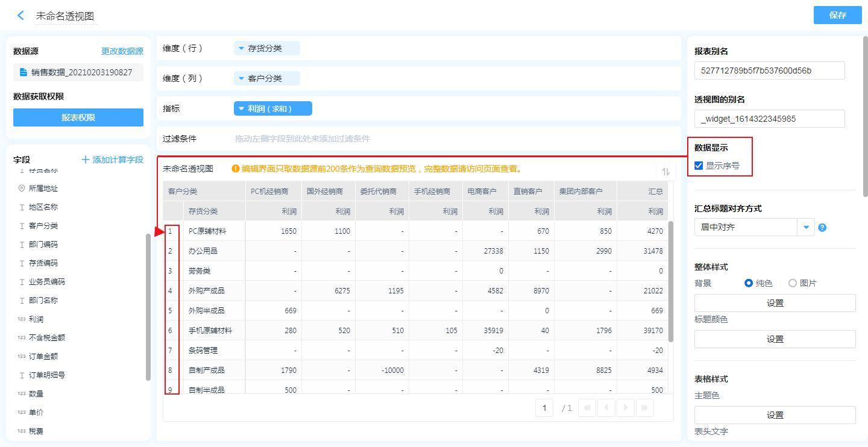Go to last page of pivot table
This screenshot has width=868, height=447.
[645, 408]
